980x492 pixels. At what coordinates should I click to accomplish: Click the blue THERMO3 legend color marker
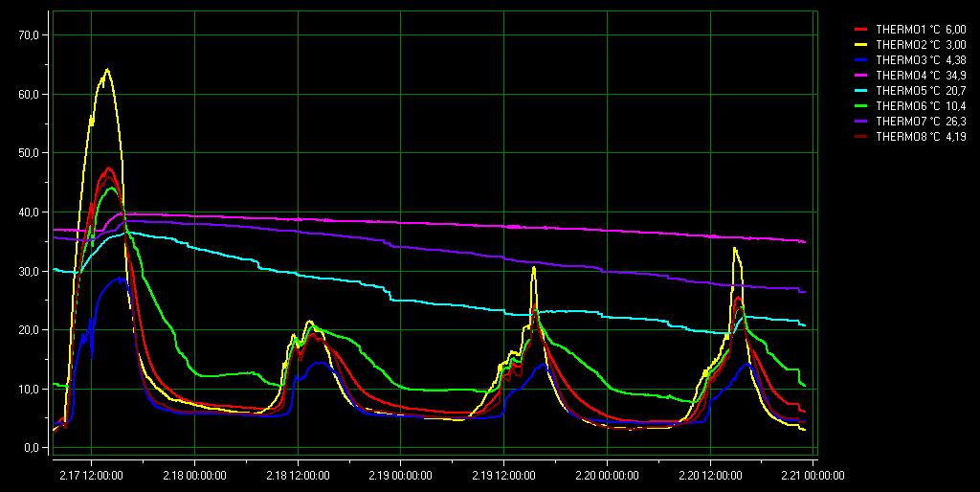pyautogui.click(x=861, y=60)
